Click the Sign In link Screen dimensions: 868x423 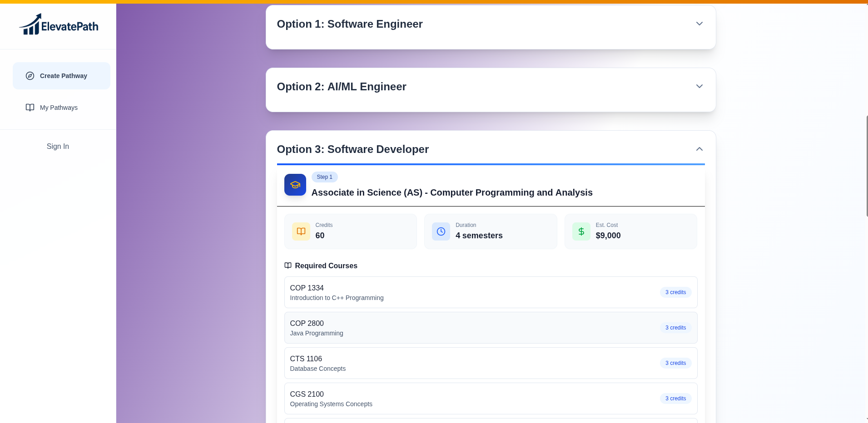58,146
